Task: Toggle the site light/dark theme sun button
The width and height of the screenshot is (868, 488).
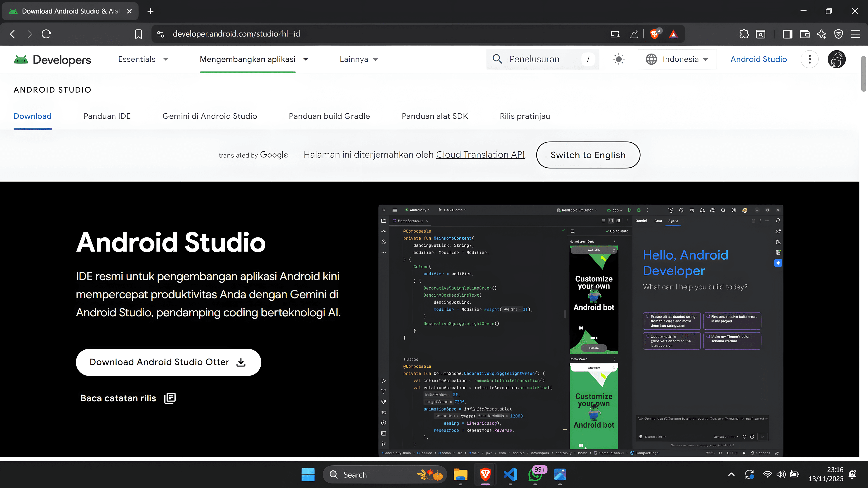Action: click(618, 59)
